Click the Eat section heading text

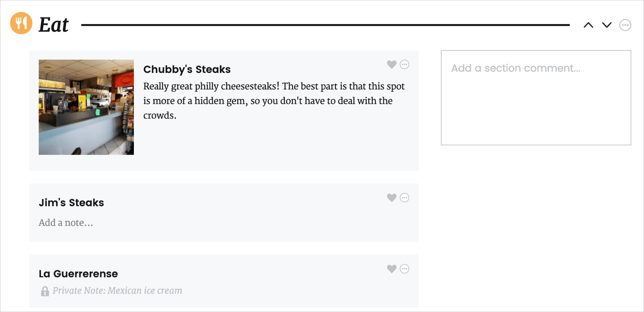coord(54,25)
